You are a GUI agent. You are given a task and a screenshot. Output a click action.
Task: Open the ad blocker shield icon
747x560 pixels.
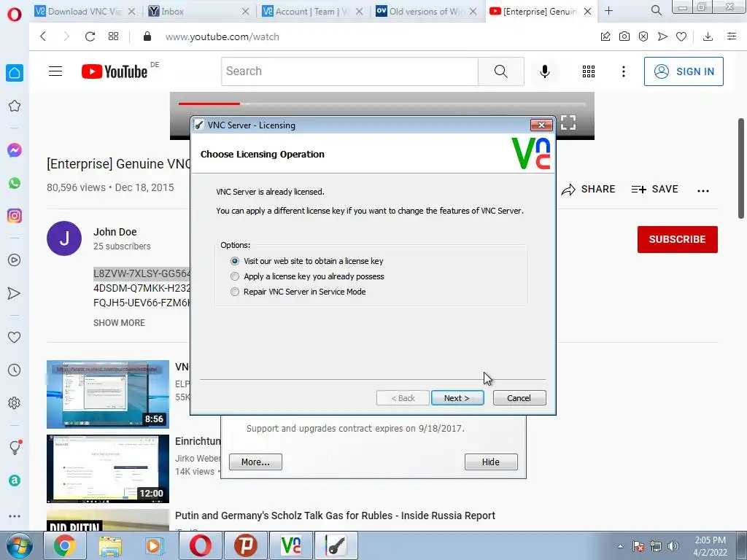(643, 36)
